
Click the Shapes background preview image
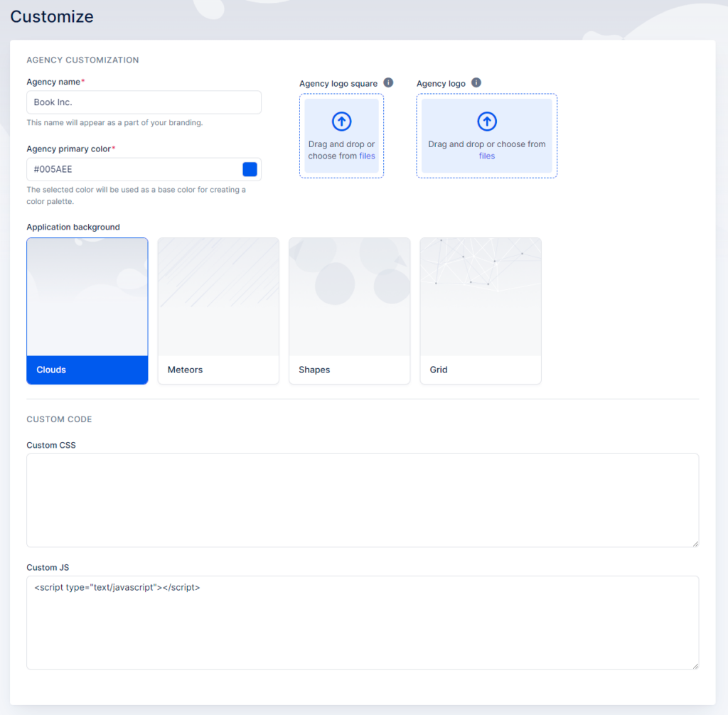coord(349,296)
